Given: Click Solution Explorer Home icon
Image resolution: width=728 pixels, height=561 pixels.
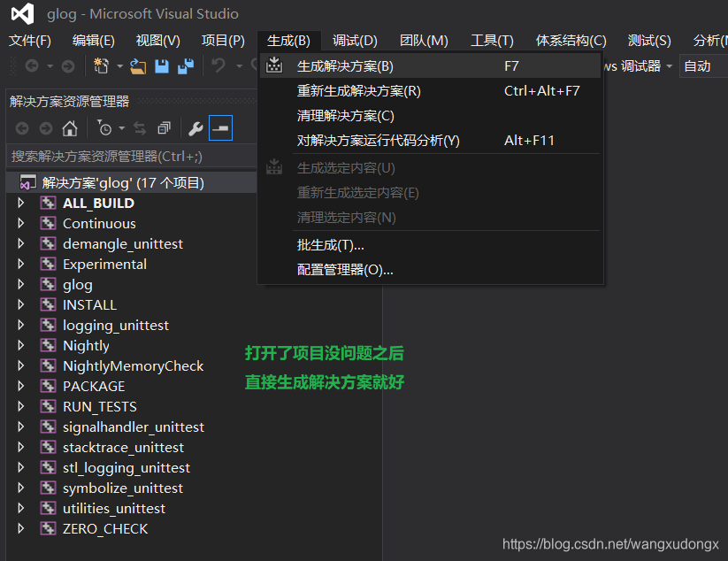Looking at the screenshot, I should coord(70,128).
